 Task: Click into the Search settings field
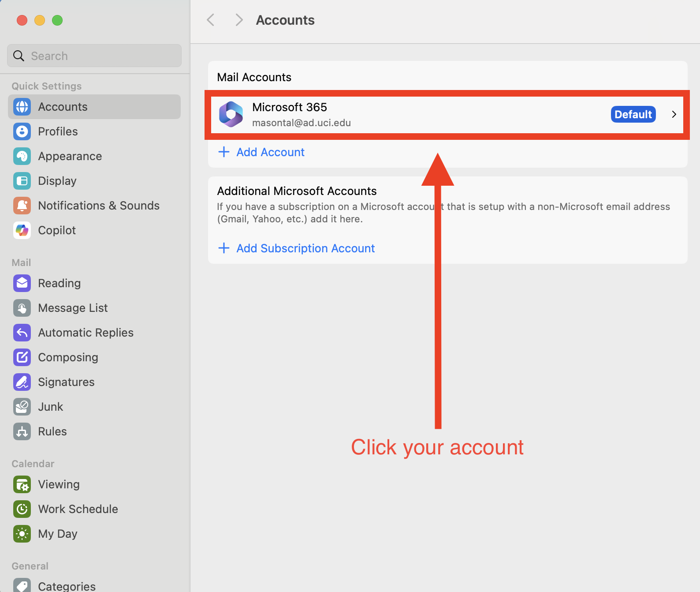94,56
